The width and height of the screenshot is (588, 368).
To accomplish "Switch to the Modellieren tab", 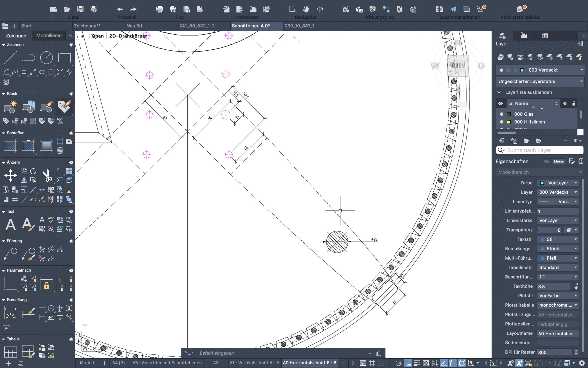I will click(49, 35).
